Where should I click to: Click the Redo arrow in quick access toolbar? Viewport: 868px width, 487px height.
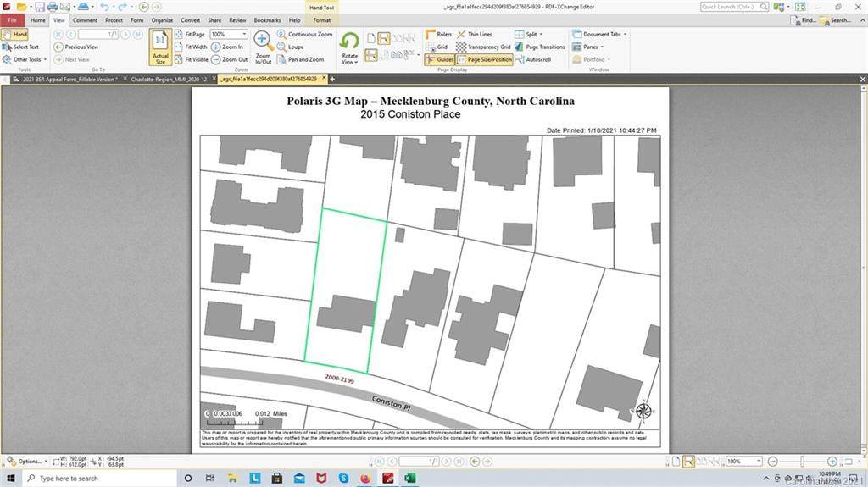(122, 7)
